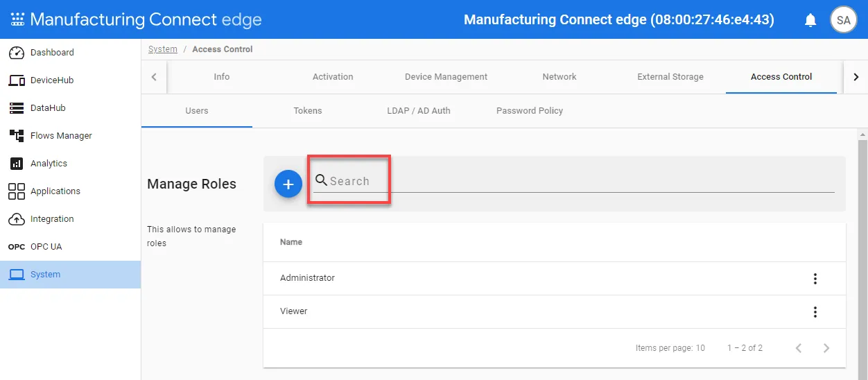Open the Password Policy sub-tab
The height and width of the screenshot is (380, 868).
pos(530,111)
